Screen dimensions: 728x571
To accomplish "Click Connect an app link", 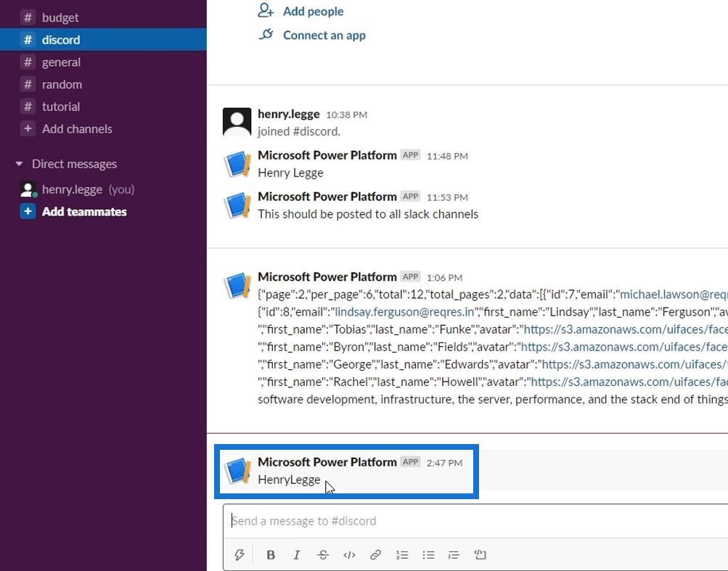I will 324,36.
